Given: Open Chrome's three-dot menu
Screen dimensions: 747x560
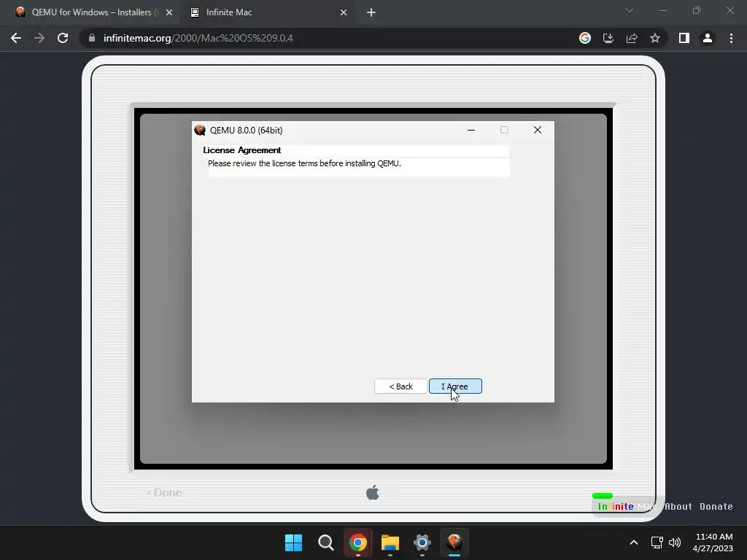Looking at the screenshot, I should (x=731, y=38).
